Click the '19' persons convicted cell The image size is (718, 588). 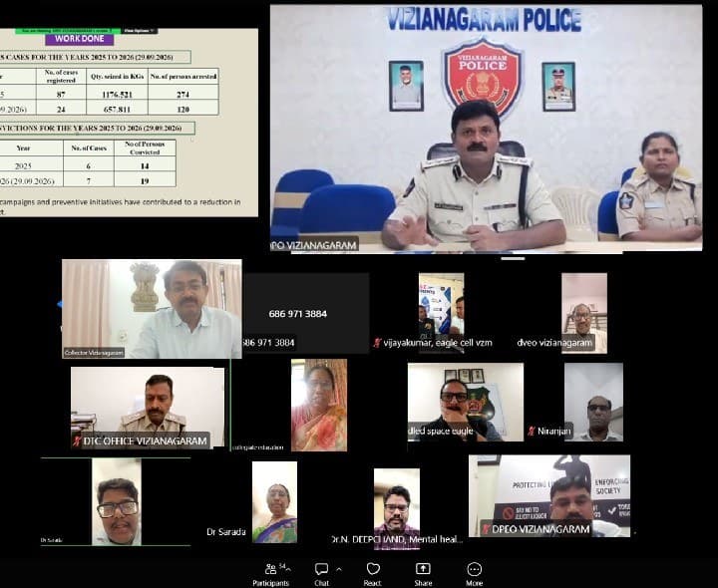tap(145, 180)
